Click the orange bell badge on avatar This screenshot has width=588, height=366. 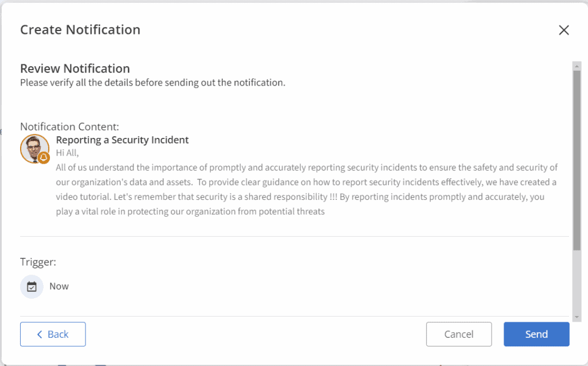tap(44, 157)
